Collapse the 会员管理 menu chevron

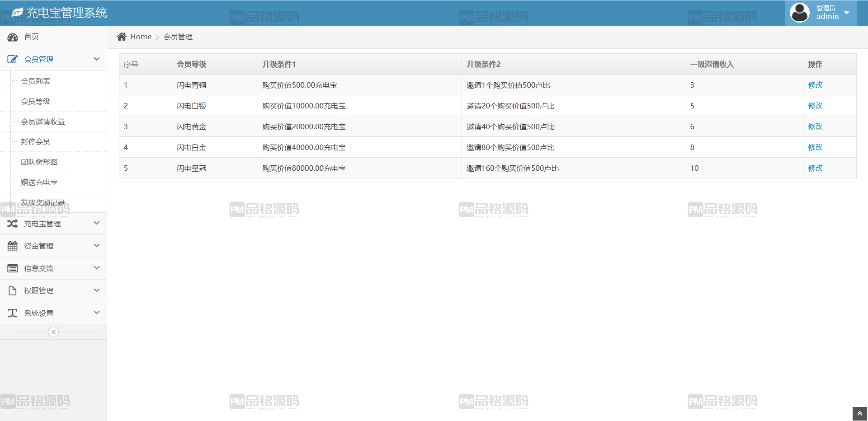click(97, 59)
